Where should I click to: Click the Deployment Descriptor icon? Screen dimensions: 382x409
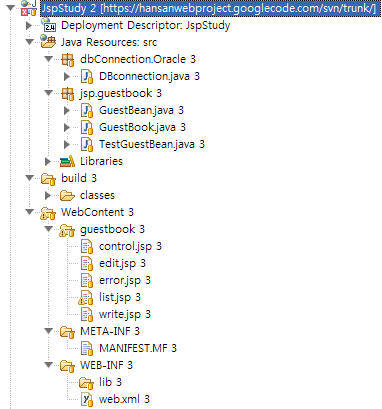[x=48, y=25]
